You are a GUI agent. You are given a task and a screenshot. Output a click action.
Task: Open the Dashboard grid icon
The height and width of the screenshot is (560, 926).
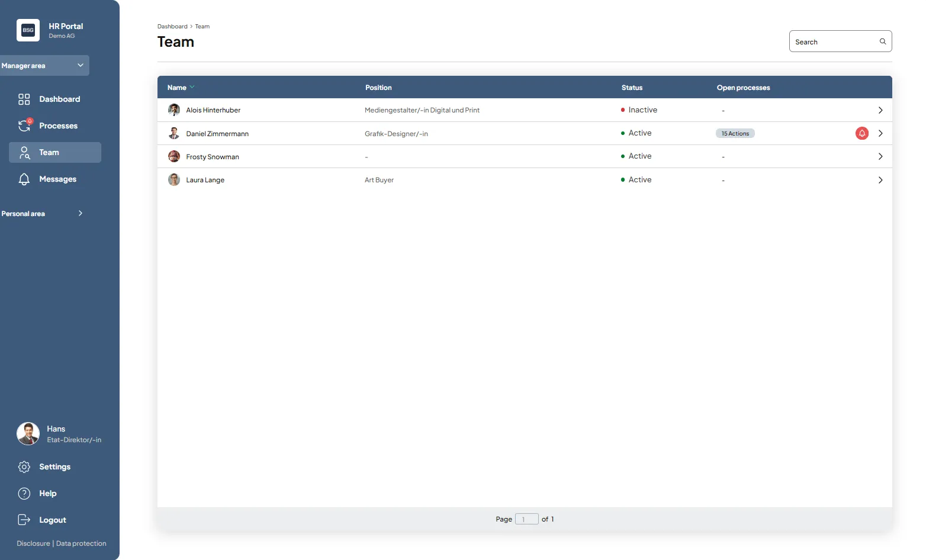click(x=24, y=99)
